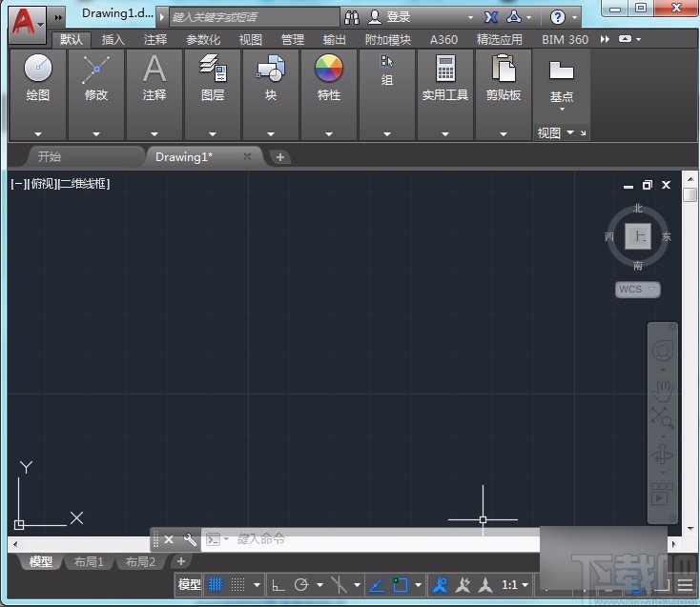700x607 pixels.
Task: Click the 剪贴板 (Clipboard) icon
Action: click(503, 69)
